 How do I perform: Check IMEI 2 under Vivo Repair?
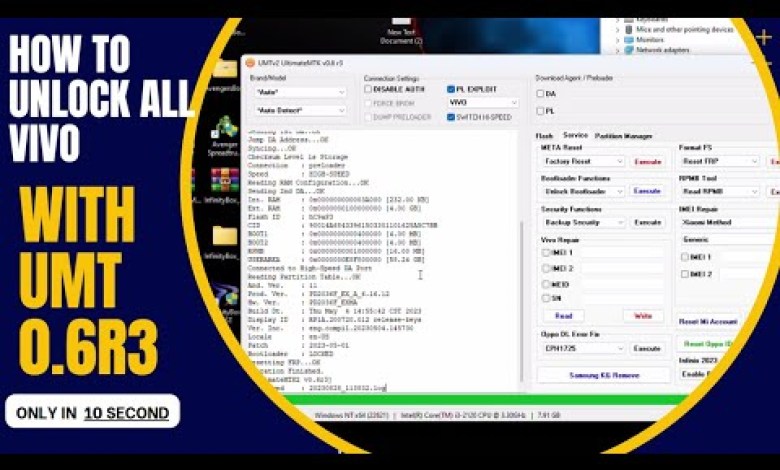tap(546, 269)
